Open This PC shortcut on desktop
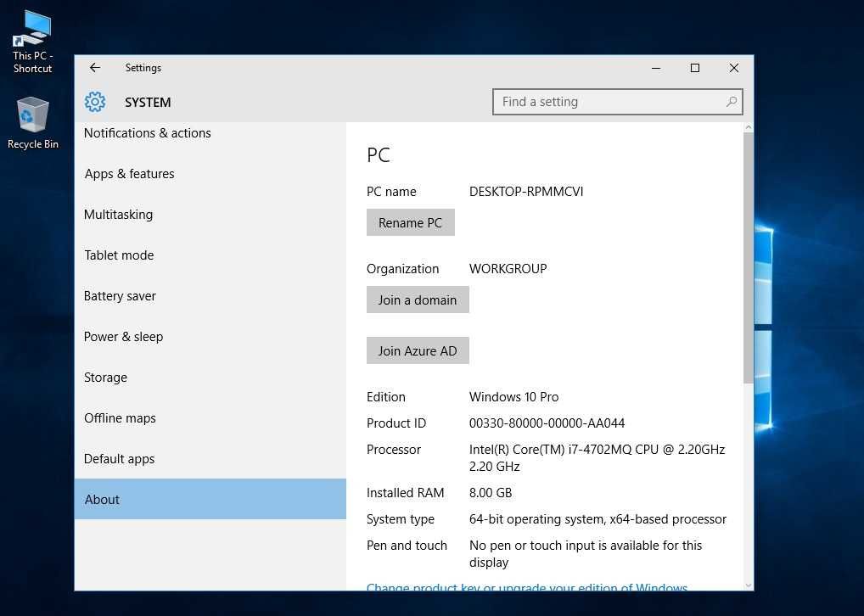Image resolution: width=864 pixels, height=616 pixels. coord(32,42)
